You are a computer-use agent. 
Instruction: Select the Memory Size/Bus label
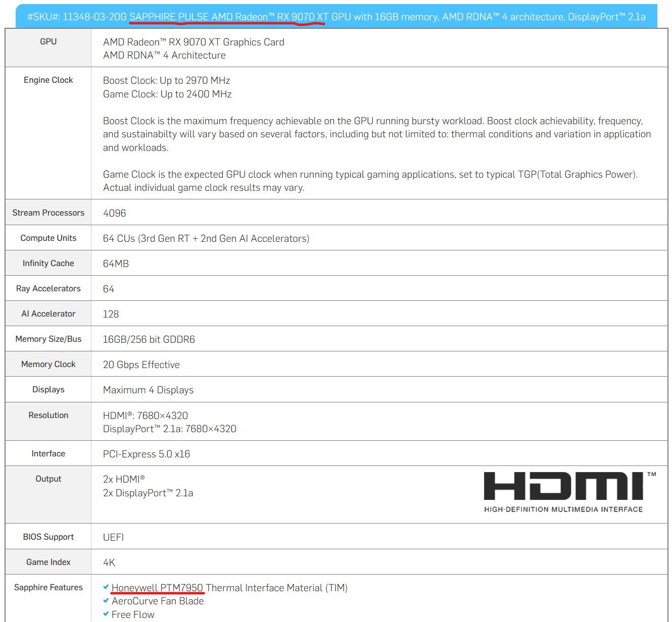coord(49,339)
